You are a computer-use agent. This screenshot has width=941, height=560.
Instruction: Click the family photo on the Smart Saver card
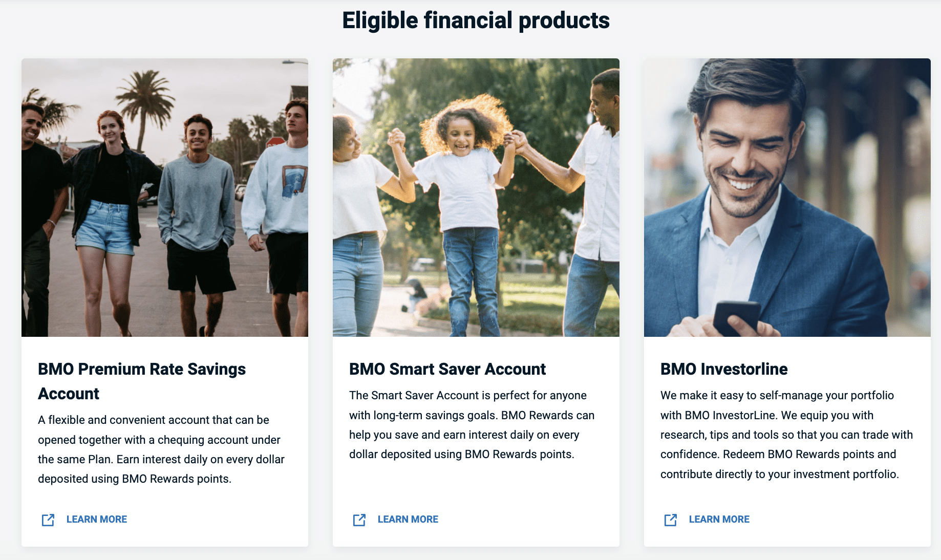point(476,198)
